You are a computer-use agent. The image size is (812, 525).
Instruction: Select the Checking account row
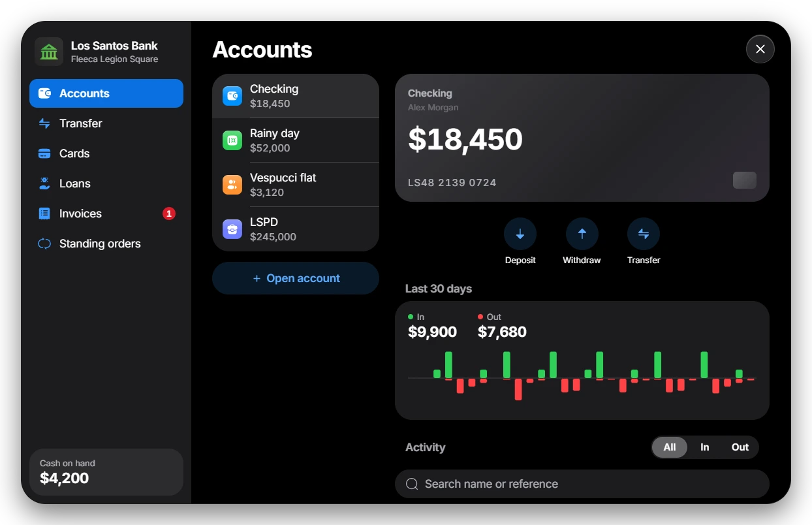296,96
